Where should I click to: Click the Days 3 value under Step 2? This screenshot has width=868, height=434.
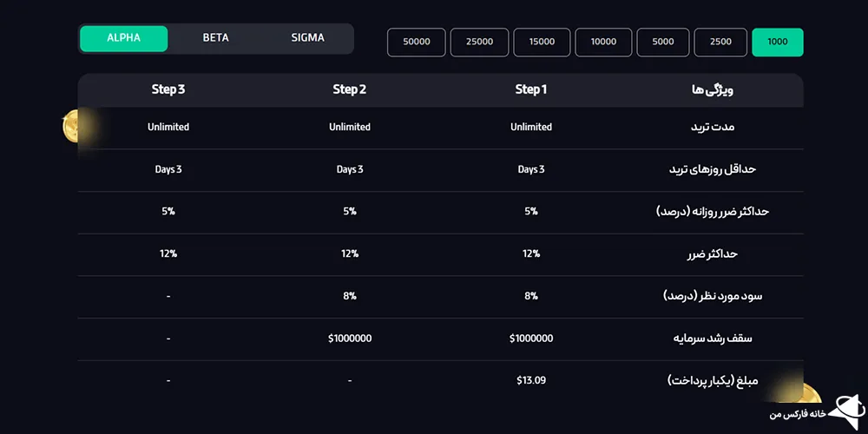click(x=350, y=169)
